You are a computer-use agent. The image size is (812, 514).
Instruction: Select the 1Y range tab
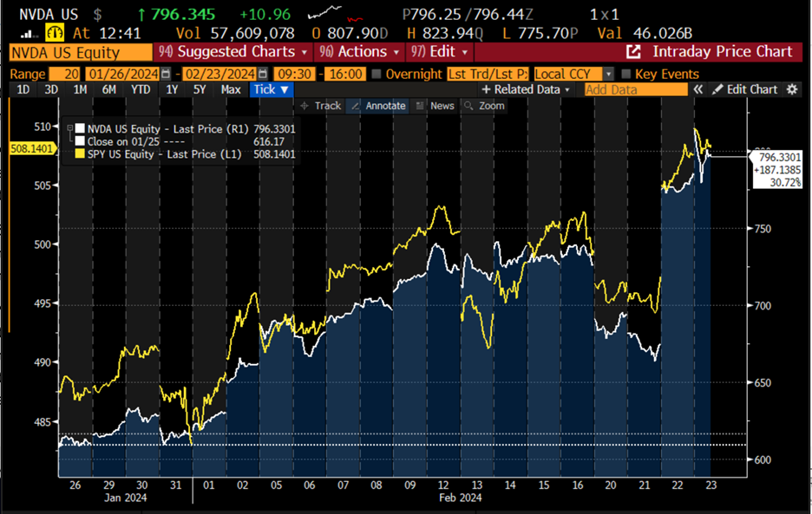[172, 89]
